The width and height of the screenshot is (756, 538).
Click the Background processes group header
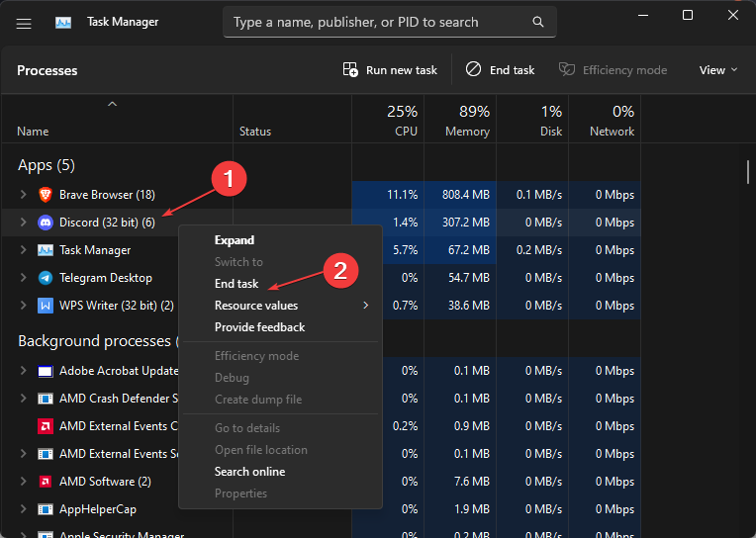click(x=98, y=341)
